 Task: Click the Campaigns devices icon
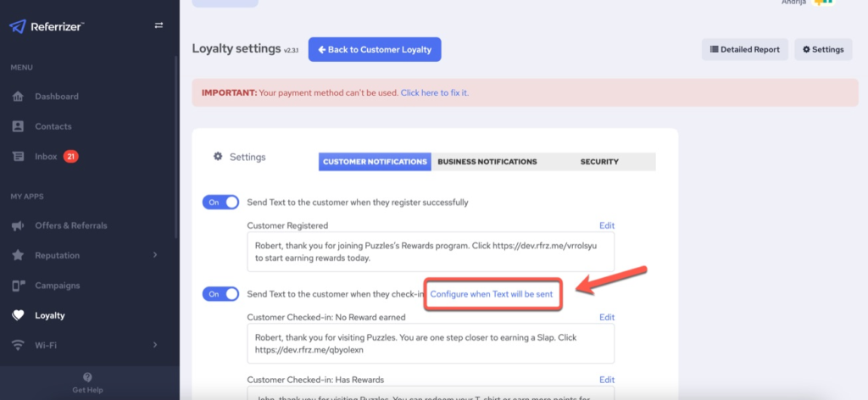coord(18,286)
